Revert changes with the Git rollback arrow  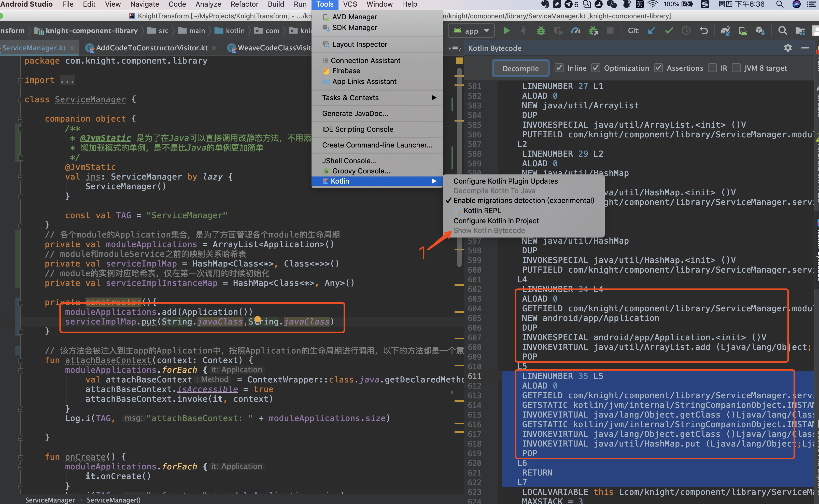tap(703, 31)
